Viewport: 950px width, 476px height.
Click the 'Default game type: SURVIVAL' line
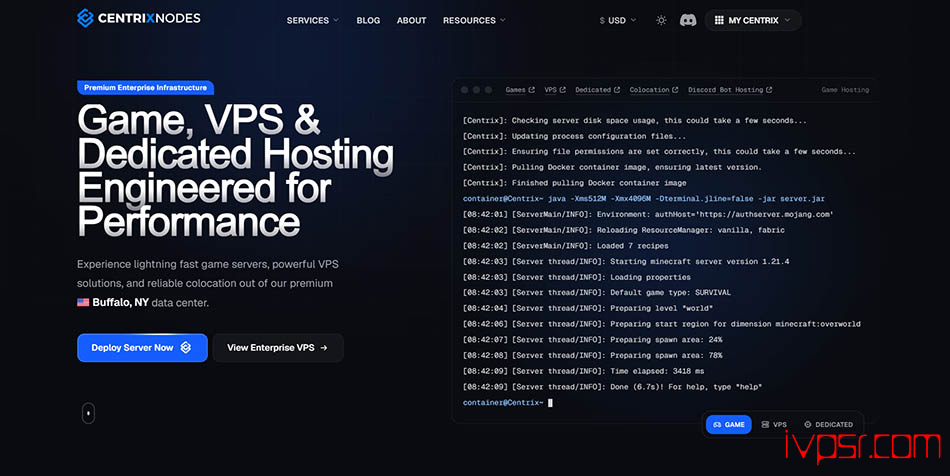point(597,293)
